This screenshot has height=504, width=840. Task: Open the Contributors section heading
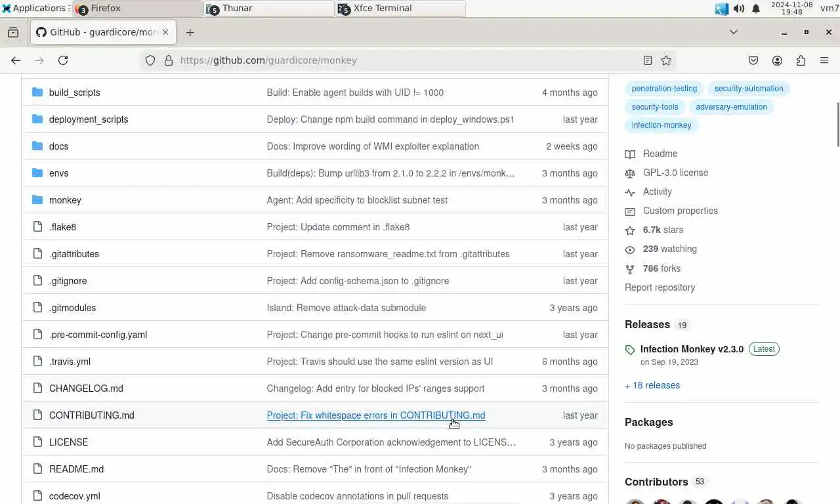point(656,482)
